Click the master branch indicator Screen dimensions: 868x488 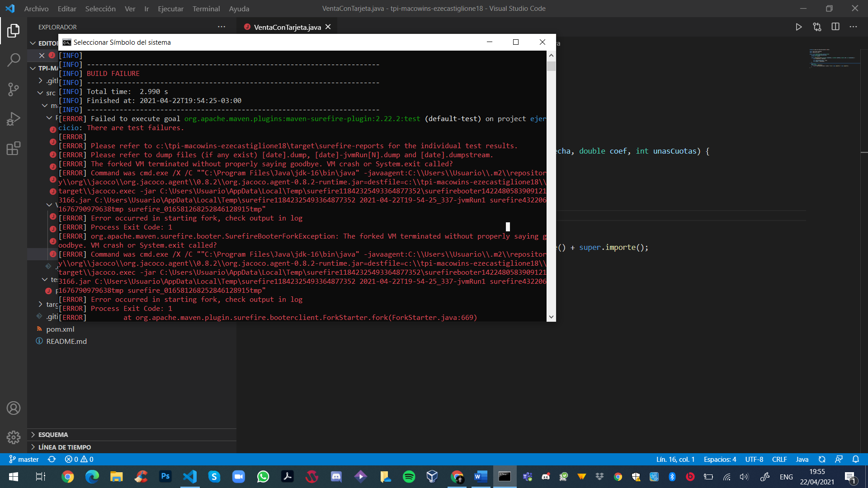click(x=24, y=459)
